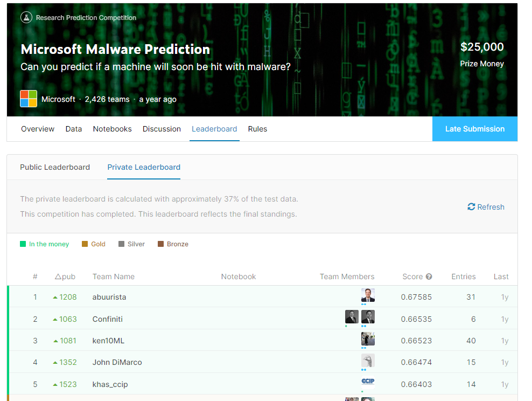Switch to the Data tab

click(74, 129)
